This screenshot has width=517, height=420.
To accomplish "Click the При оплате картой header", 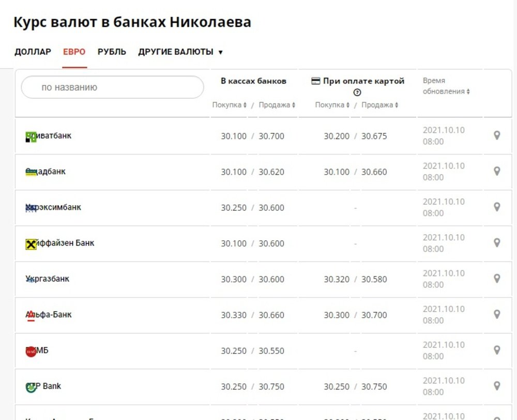I will pos(363,81).
